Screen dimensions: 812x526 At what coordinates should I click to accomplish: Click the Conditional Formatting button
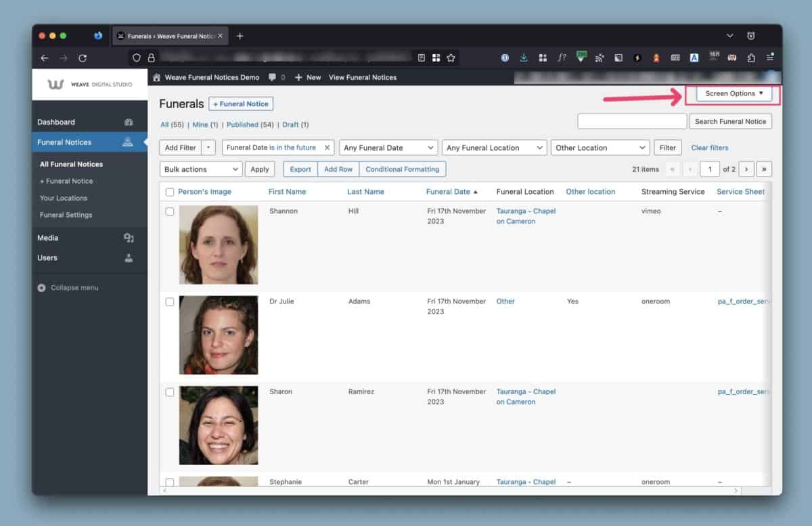tap(402, 169)
